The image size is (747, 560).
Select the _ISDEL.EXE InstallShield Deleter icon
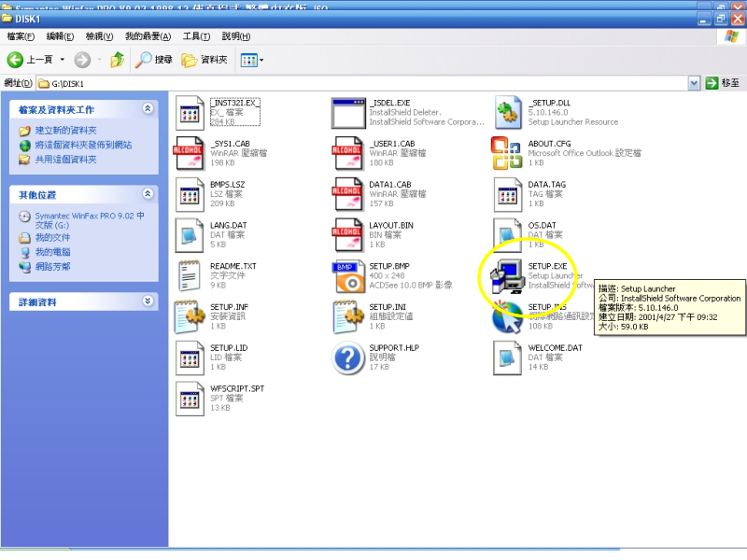pyautogui.click(x=348, y=113)
